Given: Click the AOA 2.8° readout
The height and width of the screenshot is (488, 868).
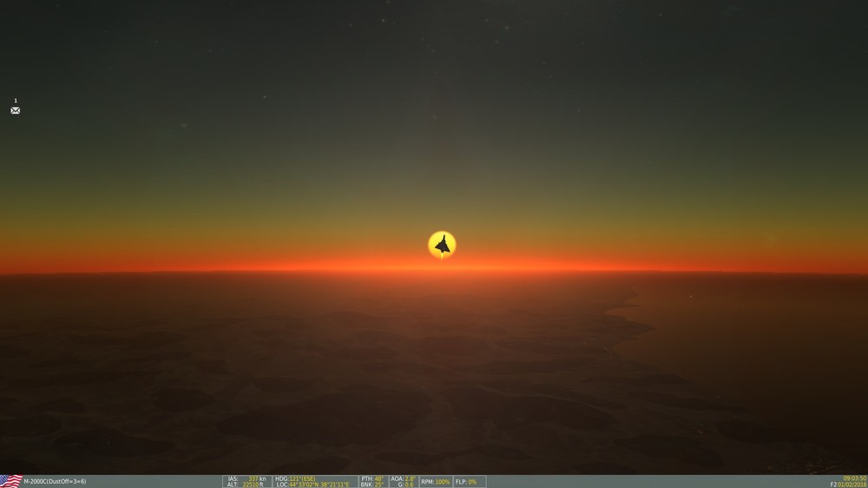Looking at the screenshot, I should [x=403, y=478].
